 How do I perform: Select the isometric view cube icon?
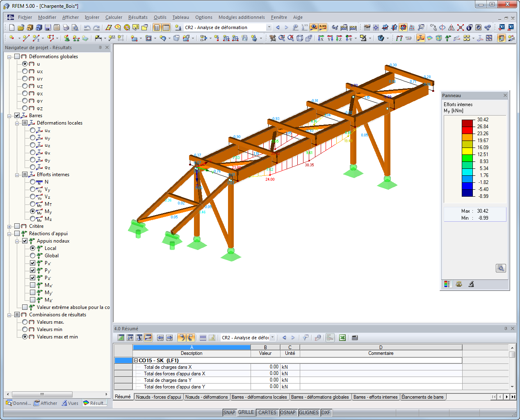(x=299, y=38)
